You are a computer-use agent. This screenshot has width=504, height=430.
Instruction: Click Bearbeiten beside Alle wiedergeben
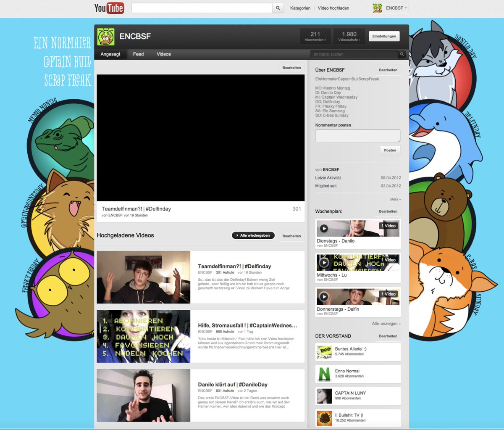pos(291,236)
